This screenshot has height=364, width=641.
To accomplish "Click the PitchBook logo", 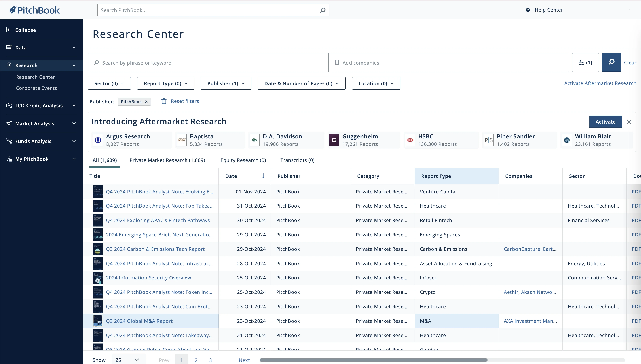I will [35, 10].
